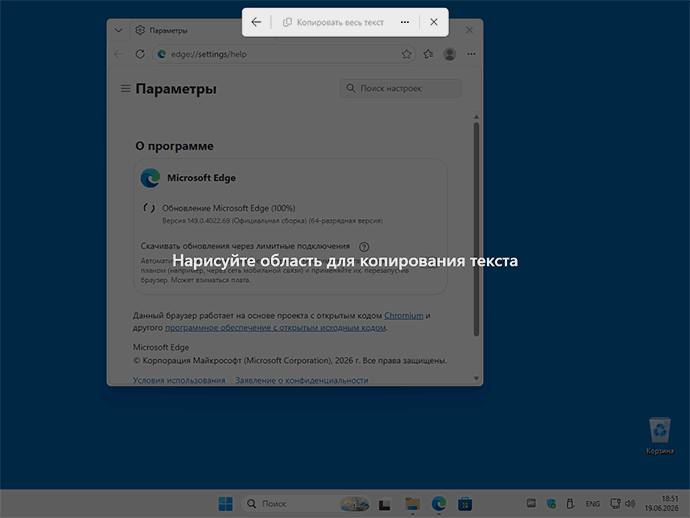The height and width of the screenshot is (518, 690).
Task: Open Windows Security tray icon
Action: 551,503
